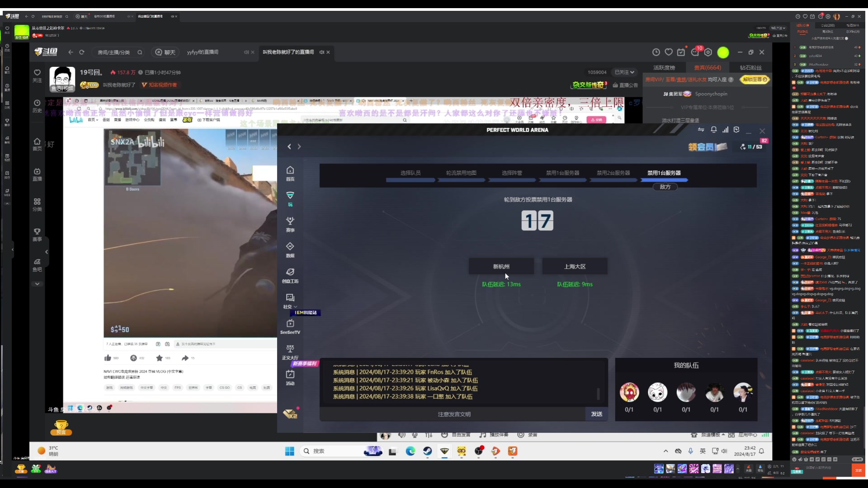The image size is (868, 488).
Task: Open 数据 stats in arena sidebar
Action: pos(290,250)
